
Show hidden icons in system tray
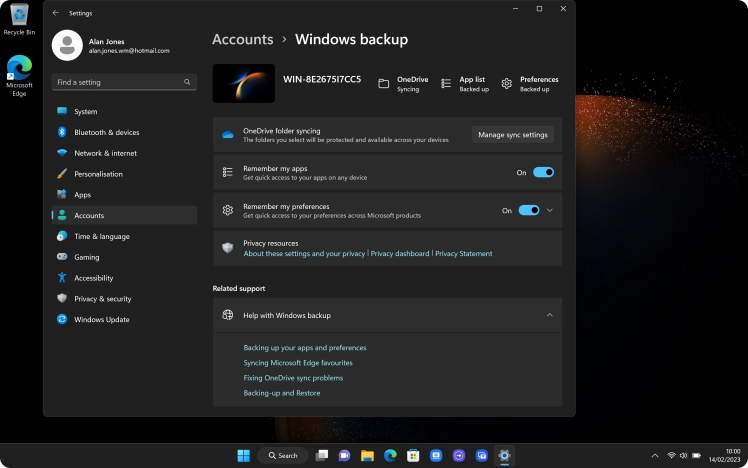655,456
